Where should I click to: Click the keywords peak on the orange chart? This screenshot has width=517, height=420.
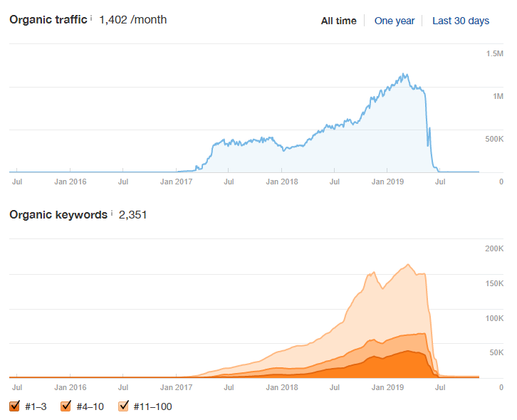point(408,264)
